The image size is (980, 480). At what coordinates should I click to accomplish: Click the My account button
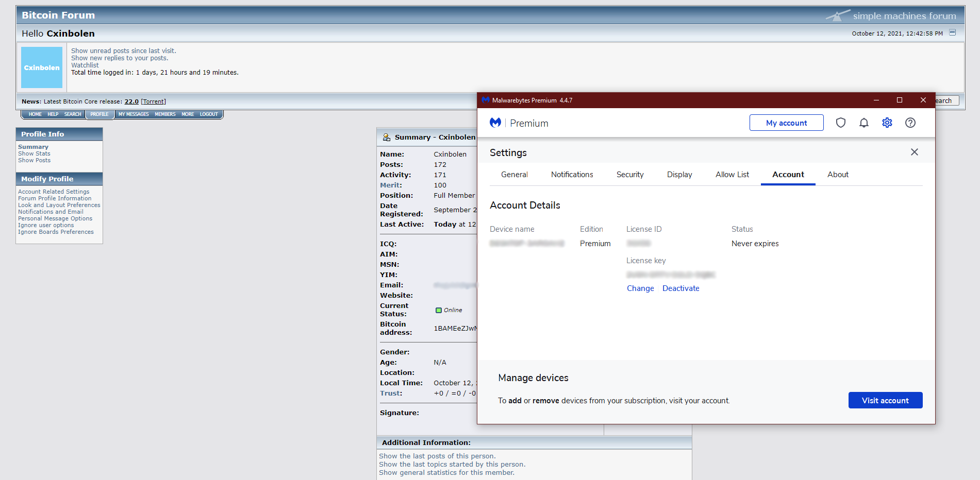click(787, 123)
